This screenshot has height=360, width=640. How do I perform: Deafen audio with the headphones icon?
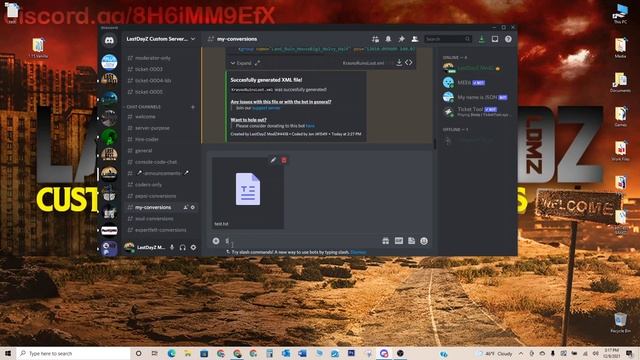point(182,247)
